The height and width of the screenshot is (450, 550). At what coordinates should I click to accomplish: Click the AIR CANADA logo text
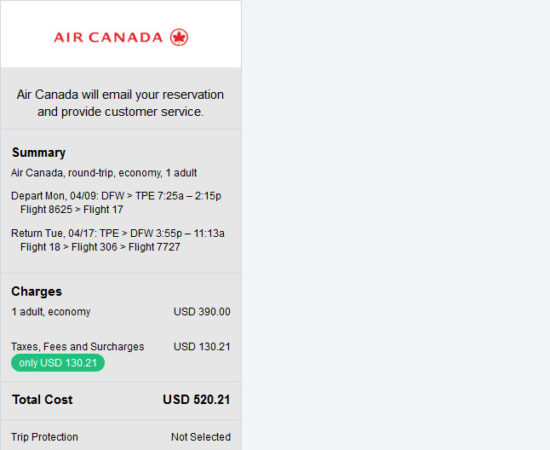(x=108, y=38)
